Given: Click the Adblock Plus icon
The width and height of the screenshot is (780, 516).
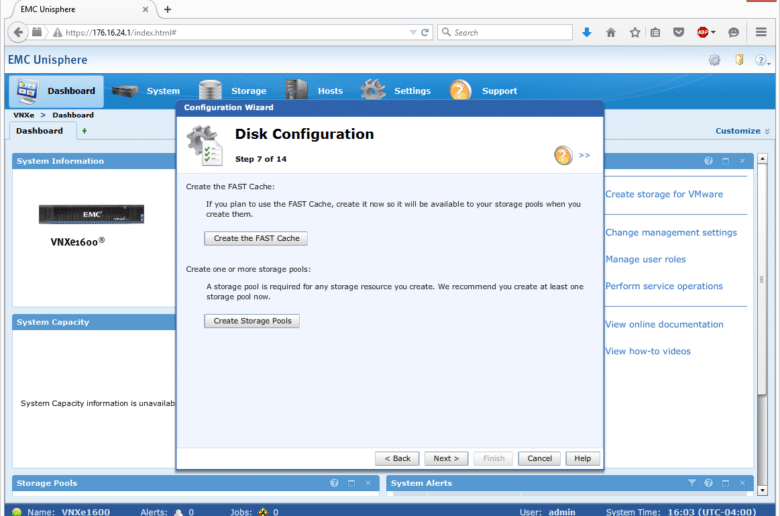Looking at the screenshot, I should coord(702,32).
